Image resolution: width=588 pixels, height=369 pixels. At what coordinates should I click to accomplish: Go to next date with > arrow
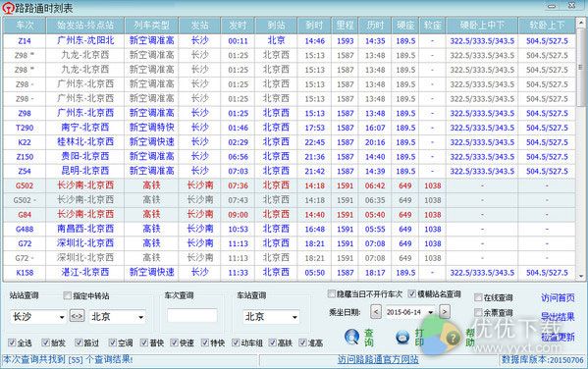445,312
